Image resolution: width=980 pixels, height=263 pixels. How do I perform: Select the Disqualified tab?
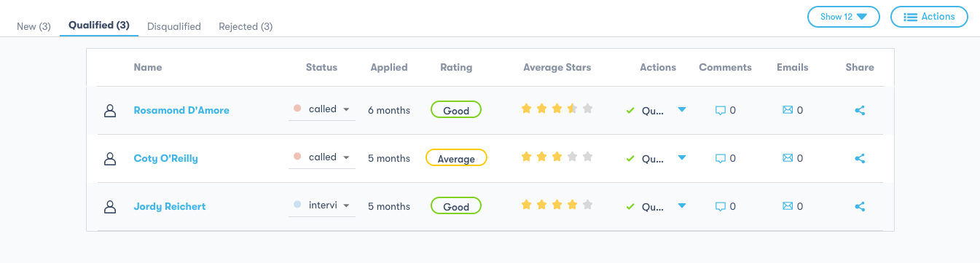click(x=174, y=26)
